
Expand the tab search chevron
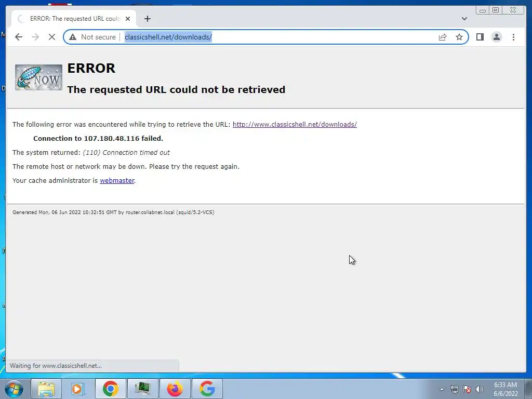click(x=464, y=19)
